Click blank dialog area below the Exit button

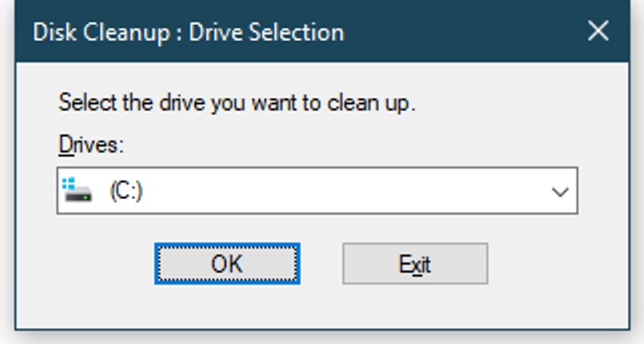[415, 306]
